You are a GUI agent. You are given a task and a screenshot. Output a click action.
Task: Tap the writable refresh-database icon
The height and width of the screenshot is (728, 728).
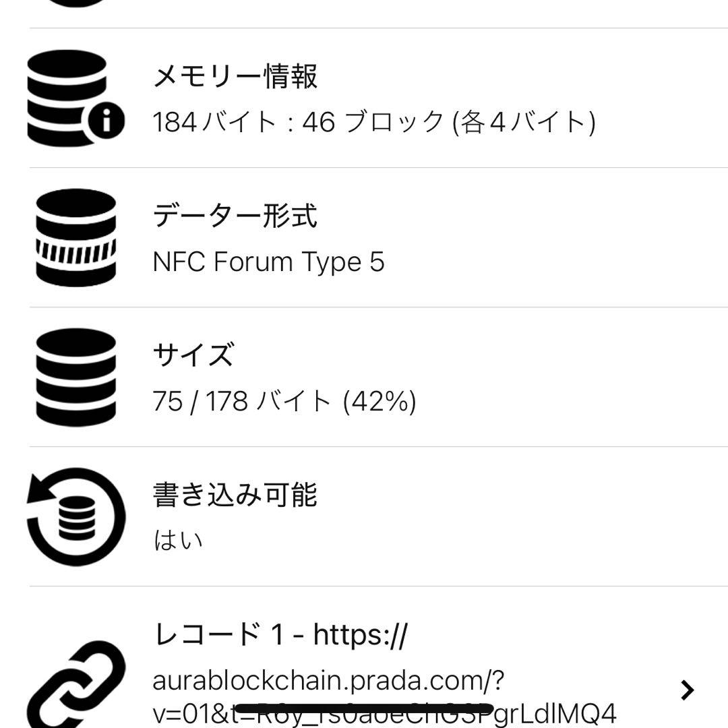[x=75, y=516]
